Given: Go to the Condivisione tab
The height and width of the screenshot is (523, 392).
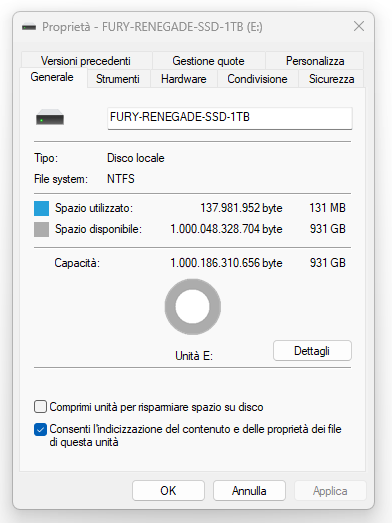Looking at the screenshot, I should [x=257, y=79].
